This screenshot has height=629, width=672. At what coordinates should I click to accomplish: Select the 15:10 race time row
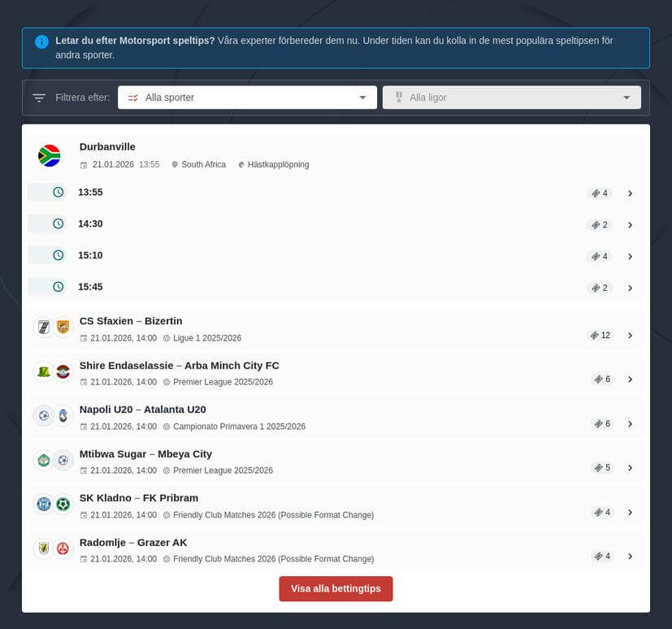(x=90, y=255)
